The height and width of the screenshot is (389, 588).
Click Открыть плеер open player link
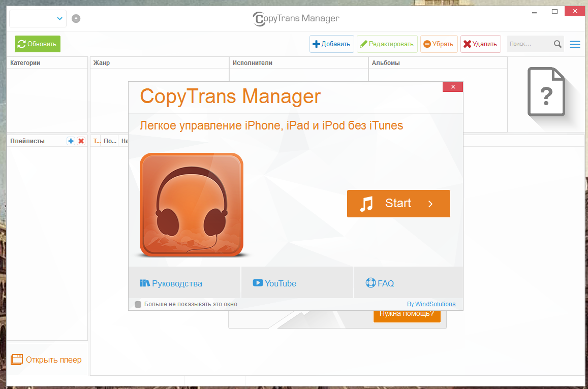click(54, 360)
